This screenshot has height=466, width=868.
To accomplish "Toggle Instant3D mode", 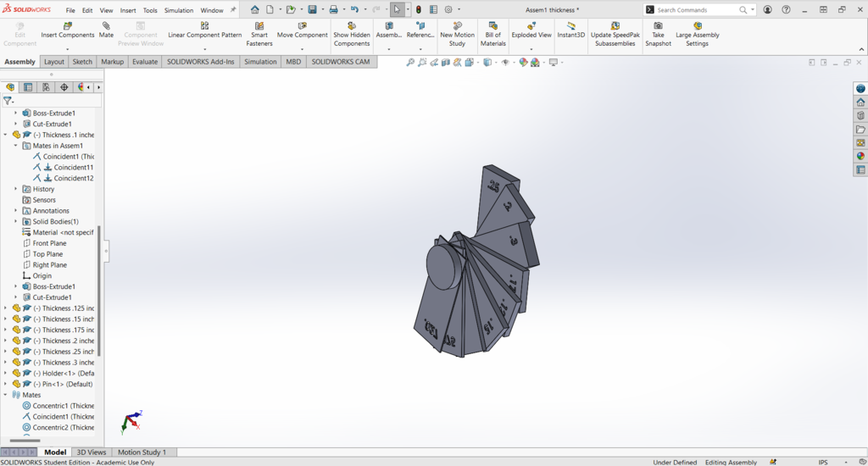I will pos(570,25).
